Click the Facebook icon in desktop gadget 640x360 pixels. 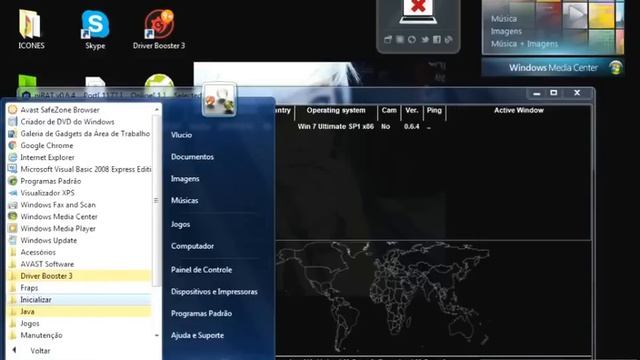pyautogui.click(x=437, y=40)
